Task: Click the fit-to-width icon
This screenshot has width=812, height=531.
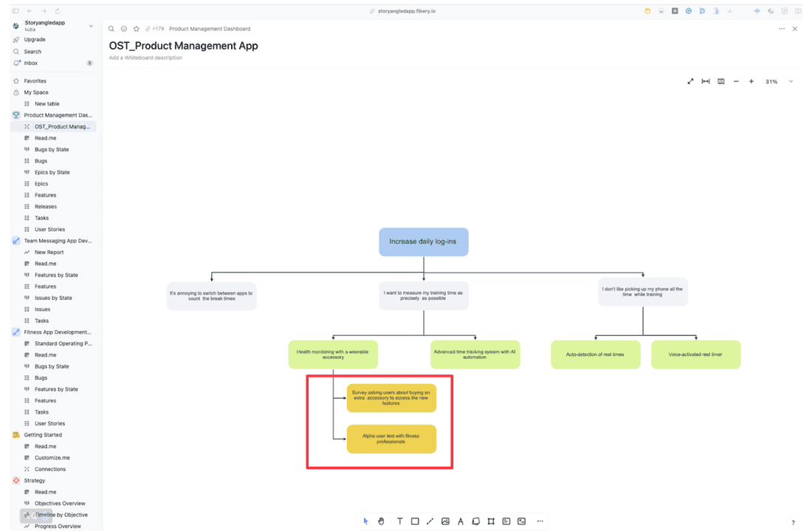Action: [x=706, y=81]
